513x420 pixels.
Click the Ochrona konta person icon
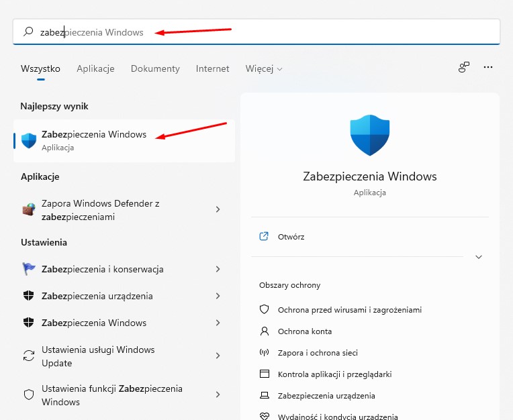[x=264, y=331]
